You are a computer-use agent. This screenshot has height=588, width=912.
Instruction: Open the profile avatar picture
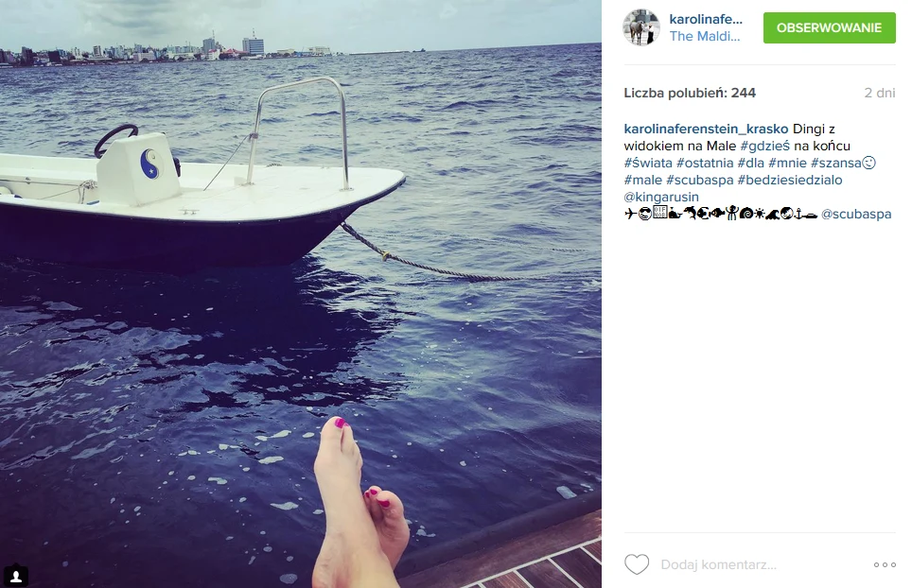[x=641, y=27]
